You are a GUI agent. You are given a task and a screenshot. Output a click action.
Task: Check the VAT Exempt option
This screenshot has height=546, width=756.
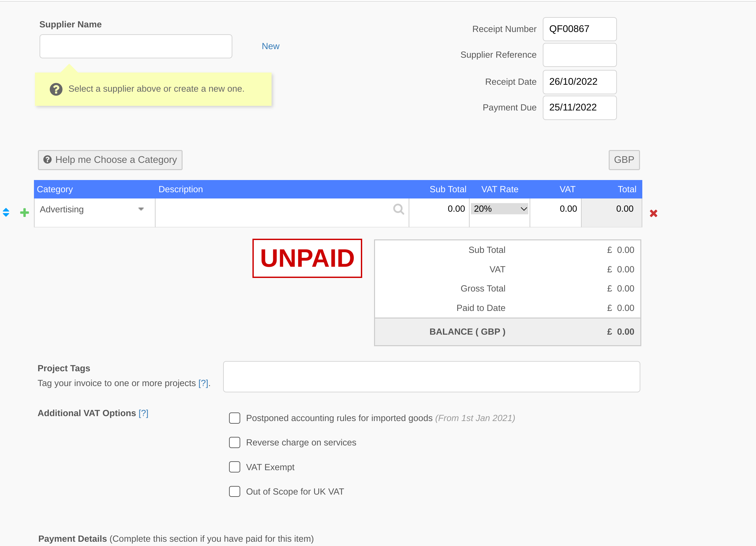235,467
